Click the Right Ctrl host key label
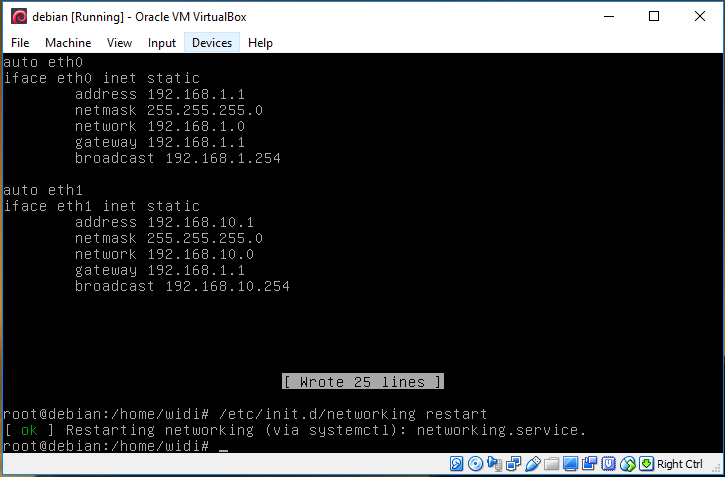The image size is (725, 477). [x=679, y=464]
